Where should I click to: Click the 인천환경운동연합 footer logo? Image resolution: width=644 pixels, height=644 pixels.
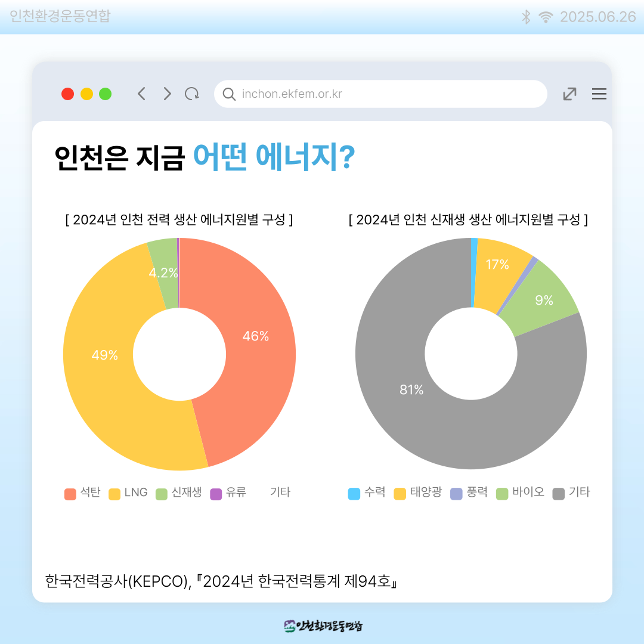point(323,626)
